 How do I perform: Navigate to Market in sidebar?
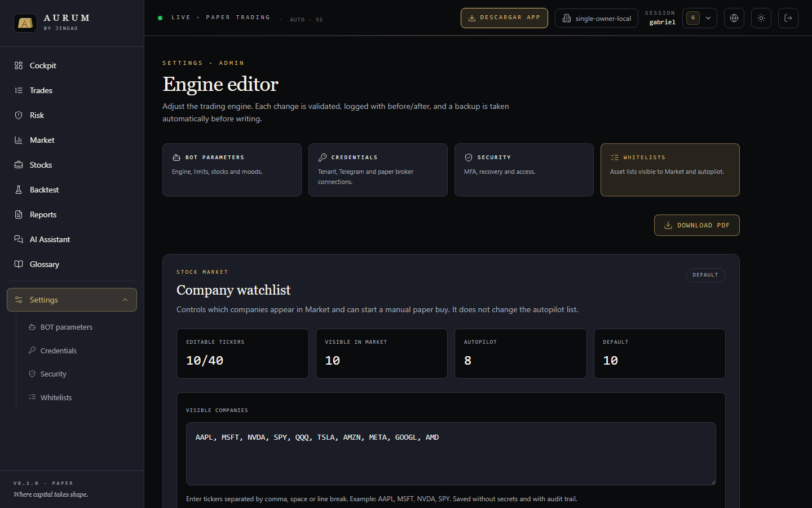72,140
